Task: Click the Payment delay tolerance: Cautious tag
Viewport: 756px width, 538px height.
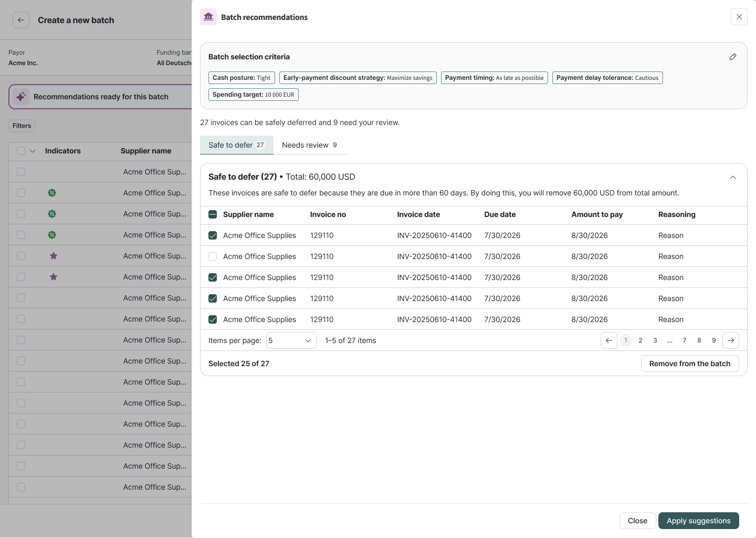Action: click(607, 78)
